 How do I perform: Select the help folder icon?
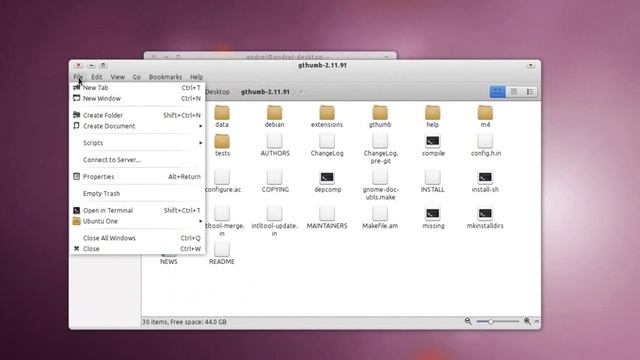[433, 112]
